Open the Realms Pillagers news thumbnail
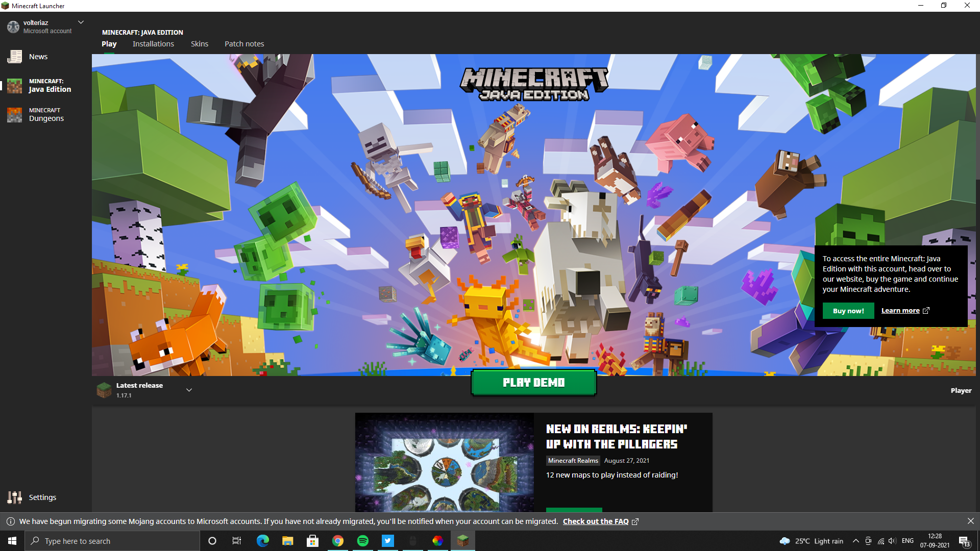Screen dimensions: 980x551 coord(444,462)
